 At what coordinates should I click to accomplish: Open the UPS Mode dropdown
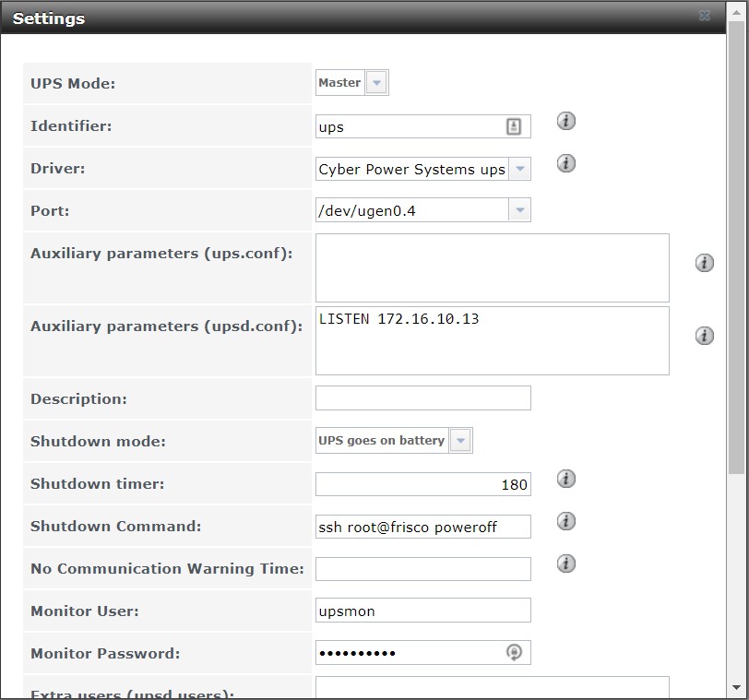click(377, 83)
